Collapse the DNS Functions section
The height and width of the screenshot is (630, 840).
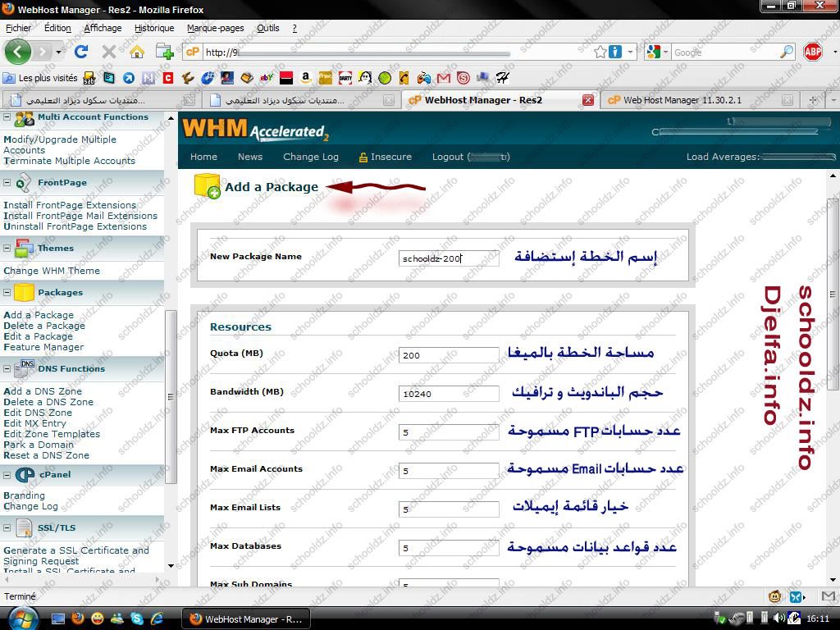7,368
